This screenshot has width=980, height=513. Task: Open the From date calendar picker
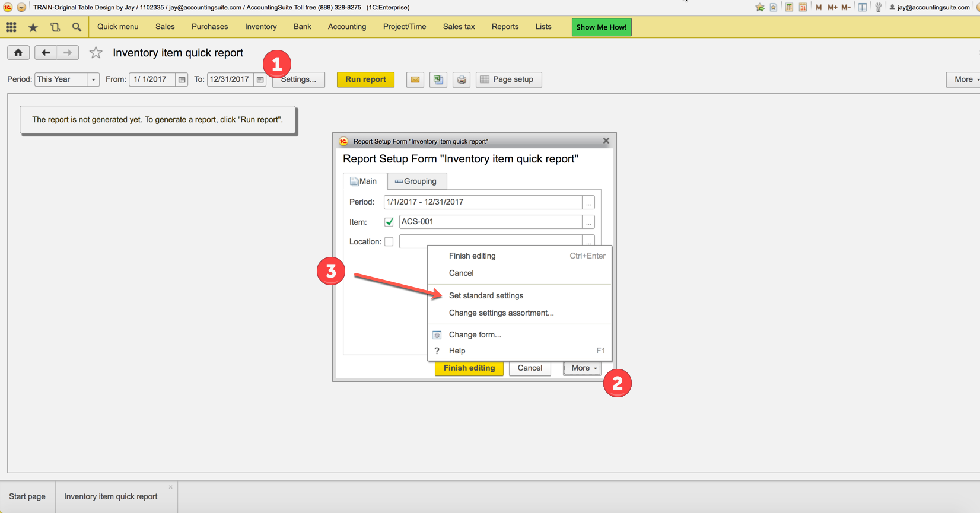click(x=182, y=79)
